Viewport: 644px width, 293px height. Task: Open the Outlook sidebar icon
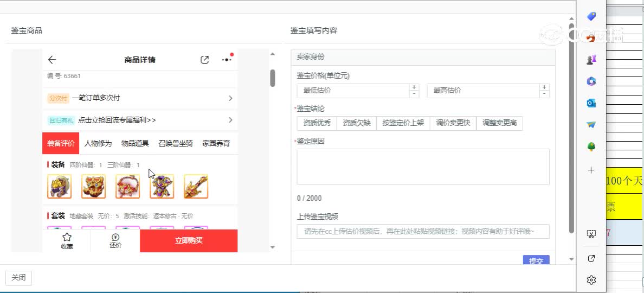(x=591, y=103)
